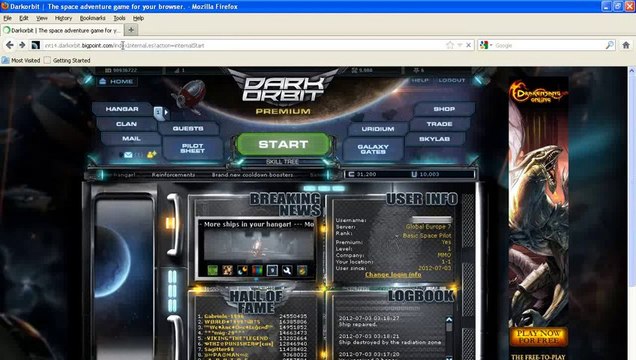Image resolution: width=636 pixels, height=360 pixels.
Task: Open the Trade page
Action: [439, 124]
